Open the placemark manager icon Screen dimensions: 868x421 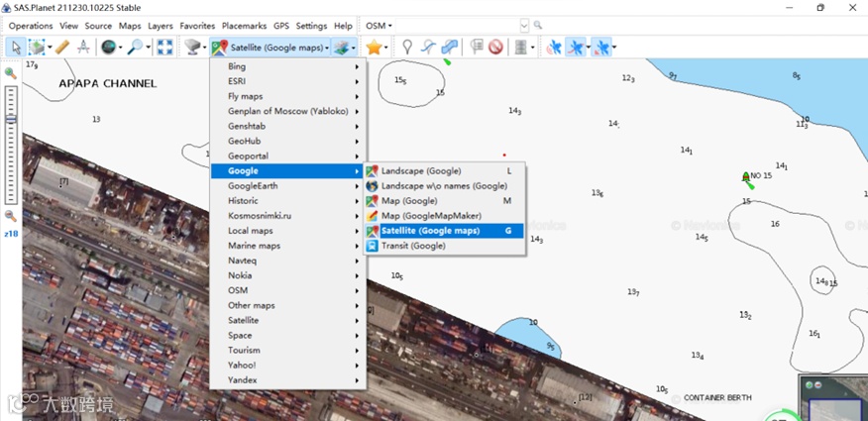point(477,48)
